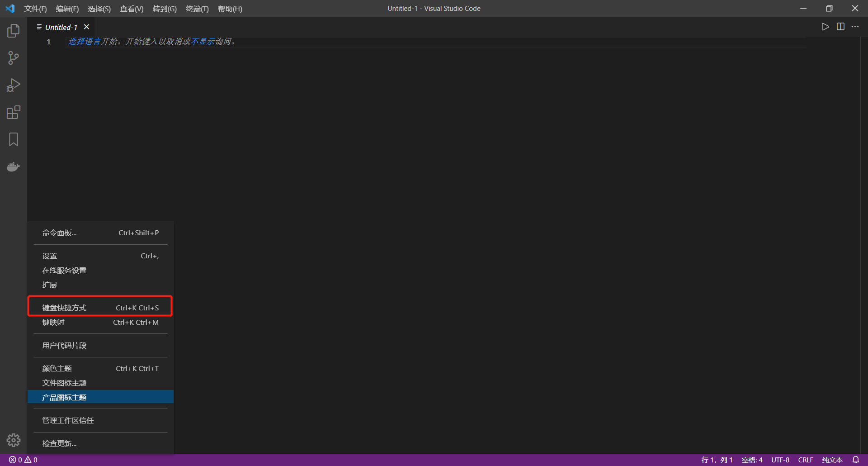Restore down the Visual Studio Code window
Screen dimensions: 868x466
(x=829, y=9)
